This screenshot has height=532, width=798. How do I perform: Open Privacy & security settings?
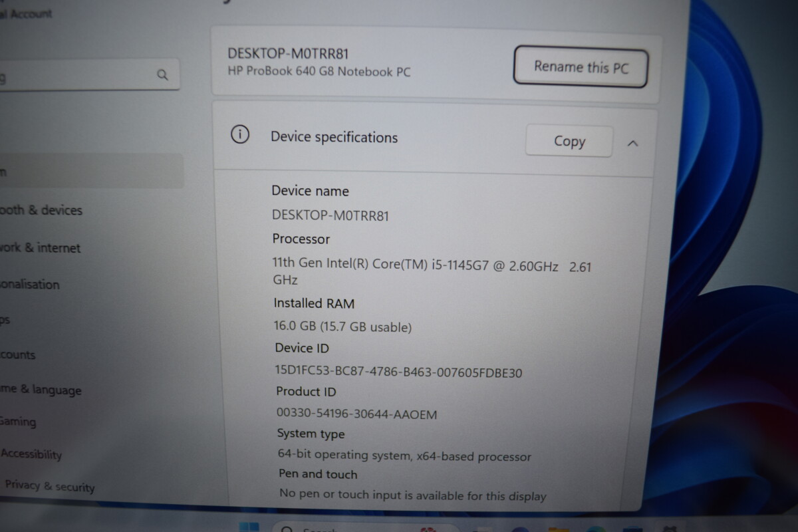50,486
